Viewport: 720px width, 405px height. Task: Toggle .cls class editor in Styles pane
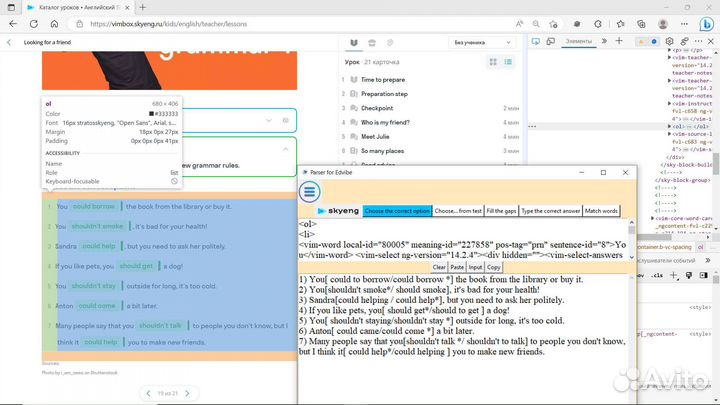[658, 276]
